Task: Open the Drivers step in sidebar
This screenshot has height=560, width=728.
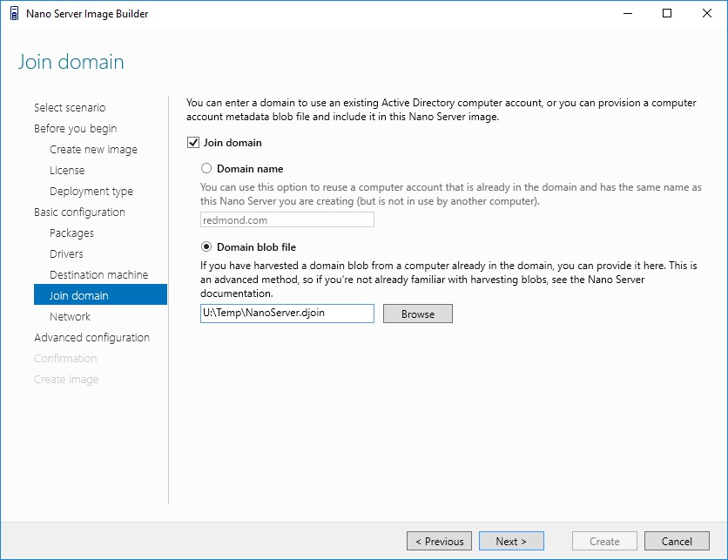Action: (66, 254)
